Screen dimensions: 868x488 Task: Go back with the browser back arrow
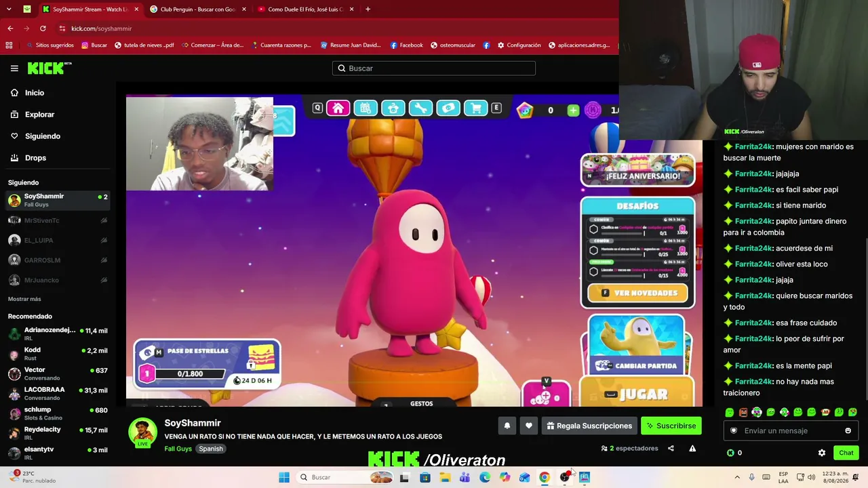[10, 28]
